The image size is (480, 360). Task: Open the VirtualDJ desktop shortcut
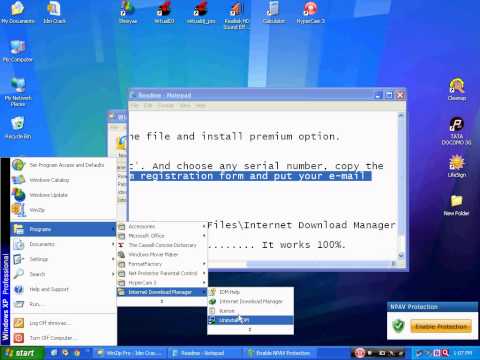click(x=164, y=13)
